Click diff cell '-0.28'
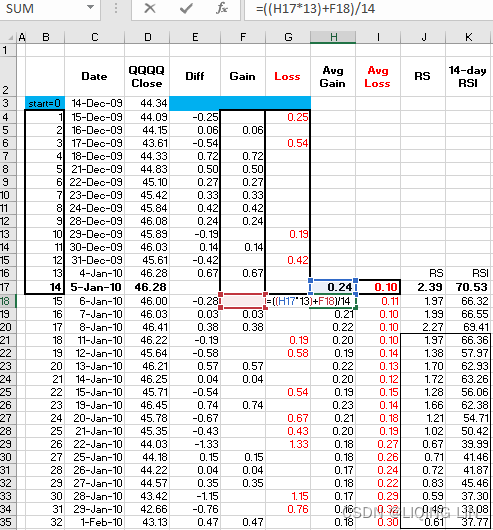The width and height of the screenshot is (493, 530). (195, 301)
